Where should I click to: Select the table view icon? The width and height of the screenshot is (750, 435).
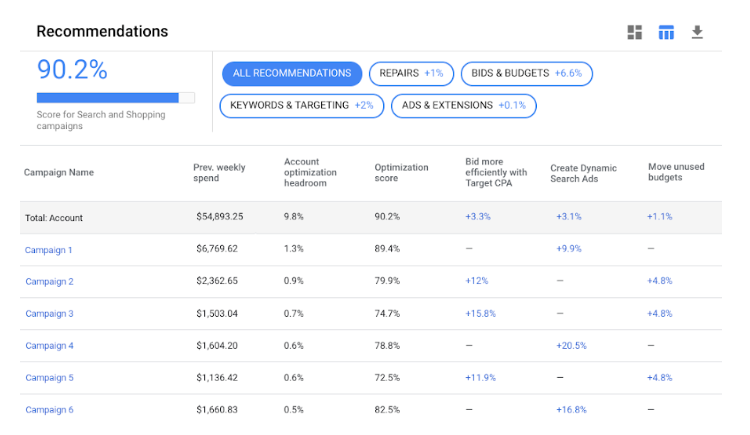point(666,32)
